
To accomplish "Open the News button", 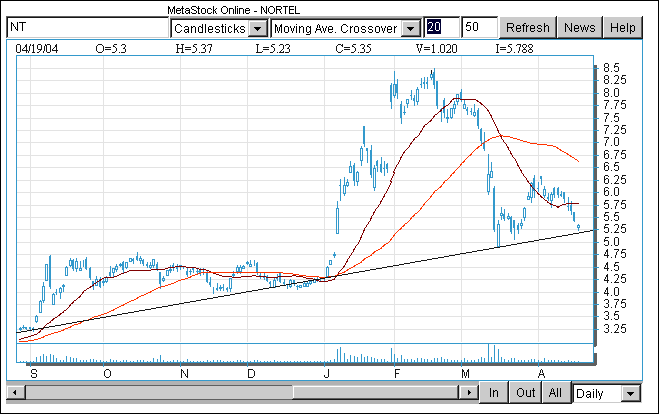I will (x=580, y=28).
